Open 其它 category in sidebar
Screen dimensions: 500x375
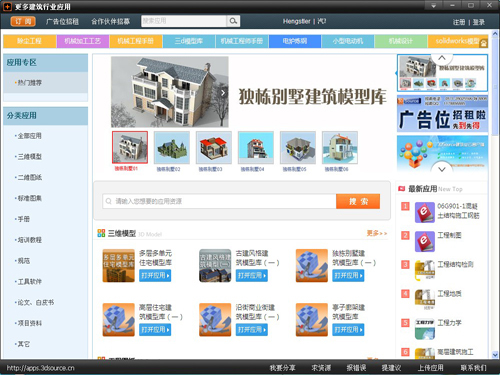point(23,344)
